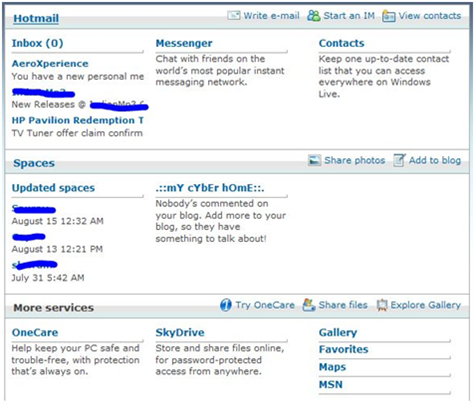Open the SkyDrive heading link

(180, 332)
